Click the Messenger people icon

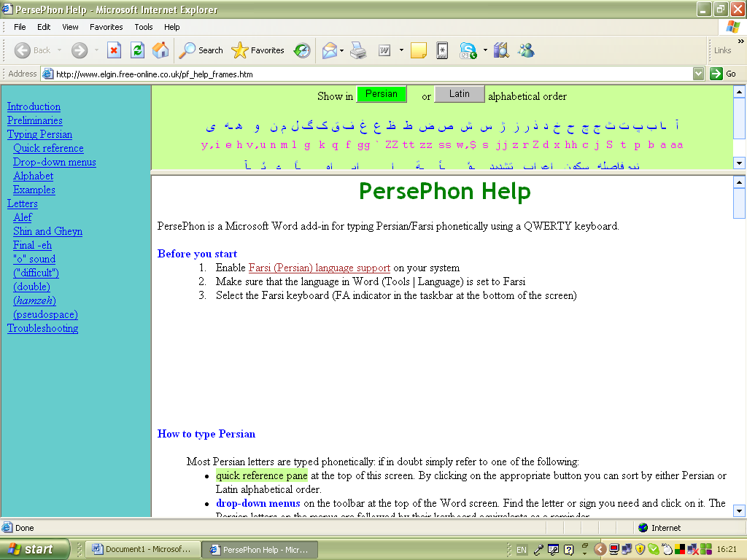(527, 50)
